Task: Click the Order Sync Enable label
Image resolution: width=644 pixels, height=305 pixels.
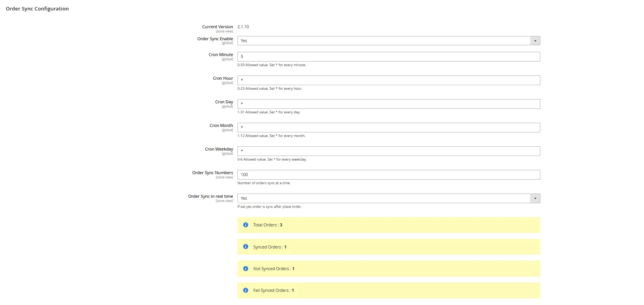Action: coord(215,39)
